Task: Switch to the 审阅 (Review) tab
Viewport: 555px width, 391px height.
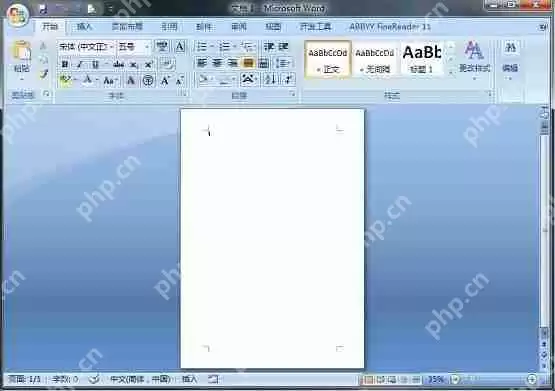Action: coord(239,27)
